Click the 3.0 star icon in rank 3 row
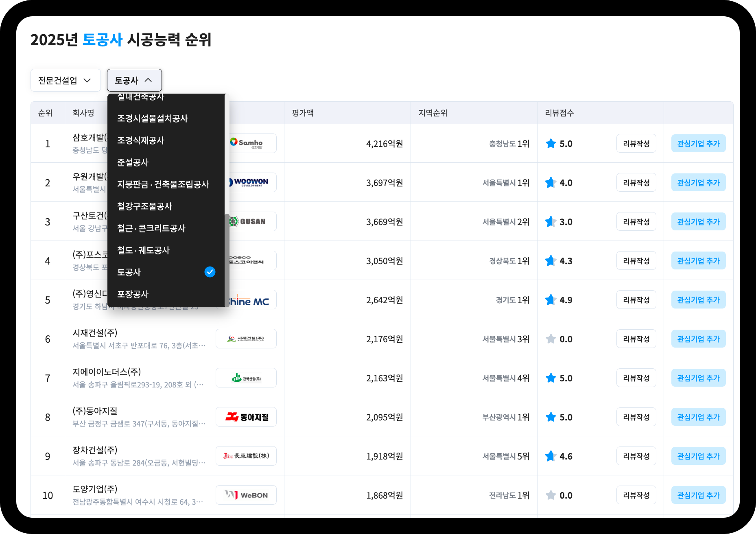This screenshot has width=756, height=534. 551,222
